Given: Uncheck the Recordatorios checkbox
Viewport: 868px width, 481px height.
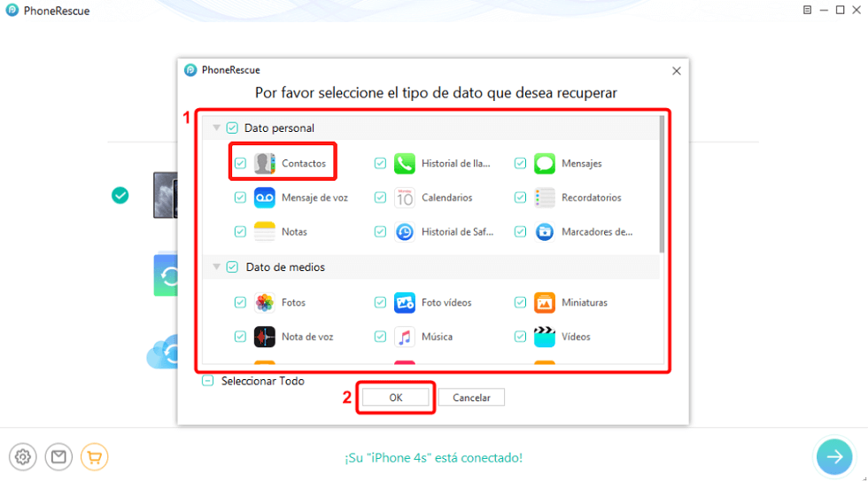Looking at the screenshot, I should click(520, 198).
